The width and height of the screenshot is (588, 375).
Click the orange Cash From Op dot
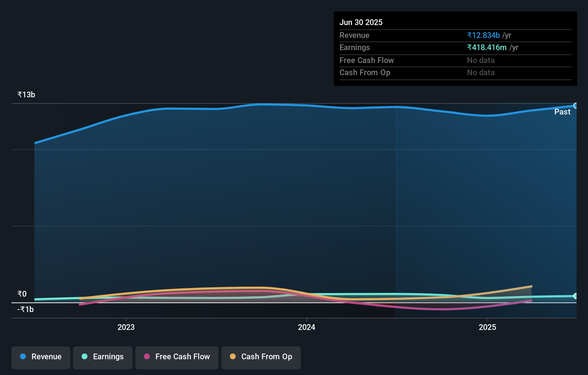point(233,356)
